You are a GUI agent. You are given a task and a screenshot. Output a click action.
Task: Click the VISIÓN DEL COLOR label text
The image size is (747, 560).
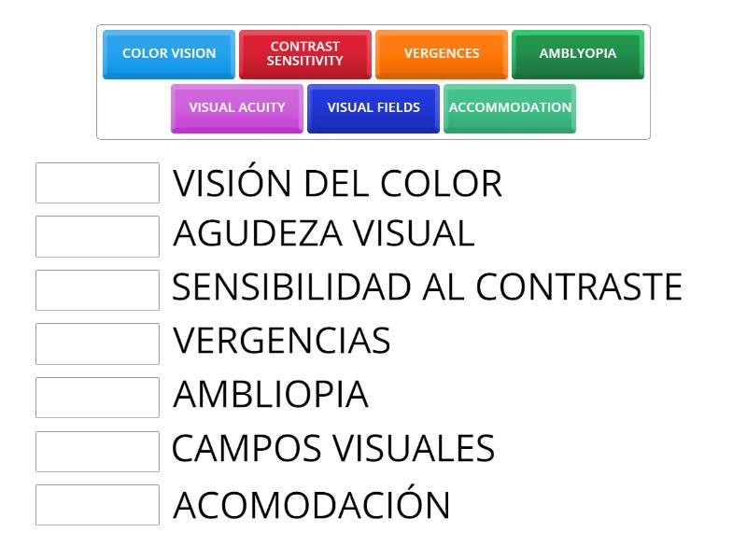338,183
